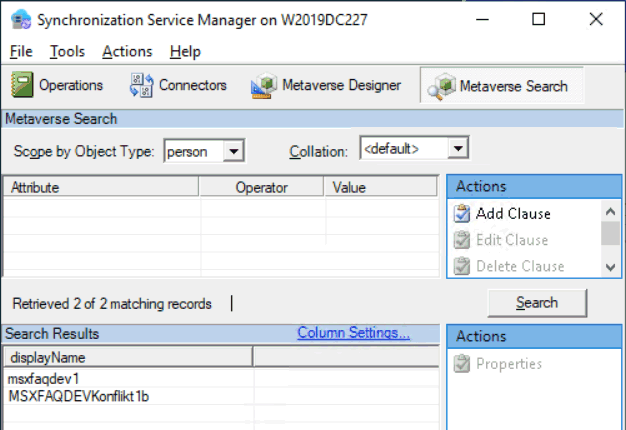
Task: Click the Delete Clause icon
Action: (462, 266)
